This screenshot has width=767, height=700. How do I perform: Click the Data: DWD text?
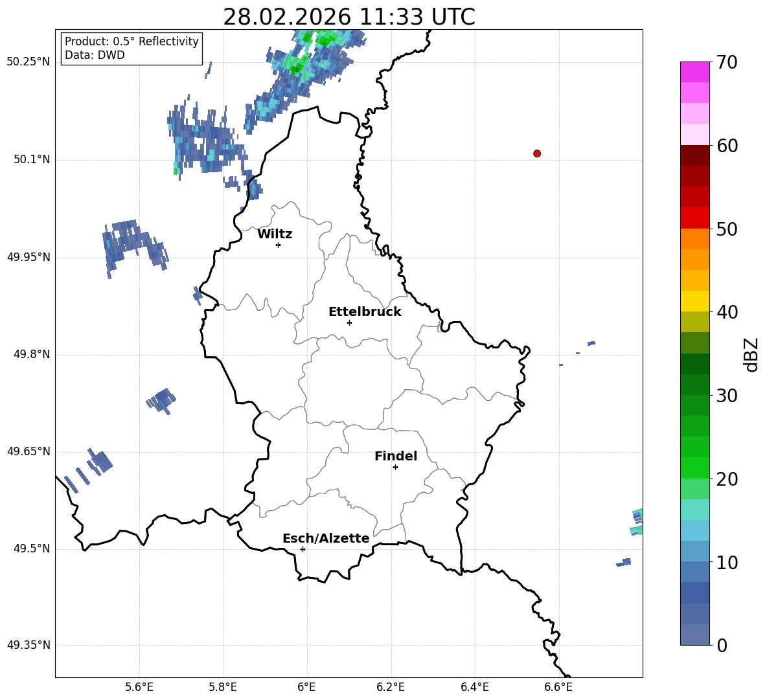pyautogui.click(x=95, y=55)
